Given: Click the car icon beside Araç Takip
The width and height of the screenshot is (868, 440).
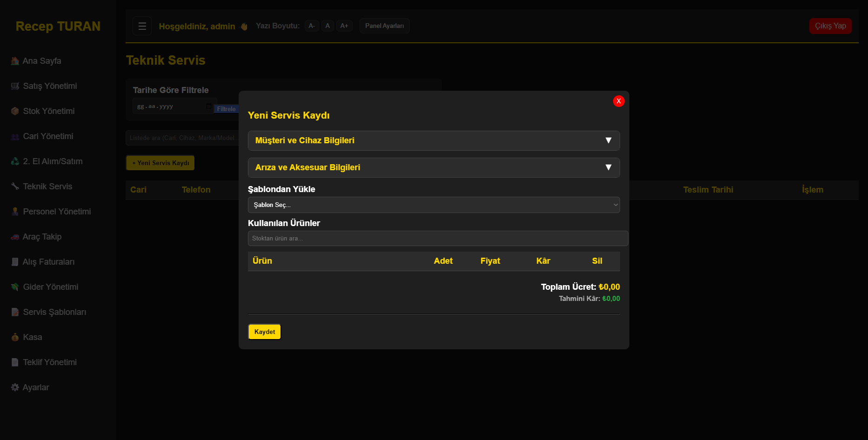Looking at the screenshot, I should 15,237.
